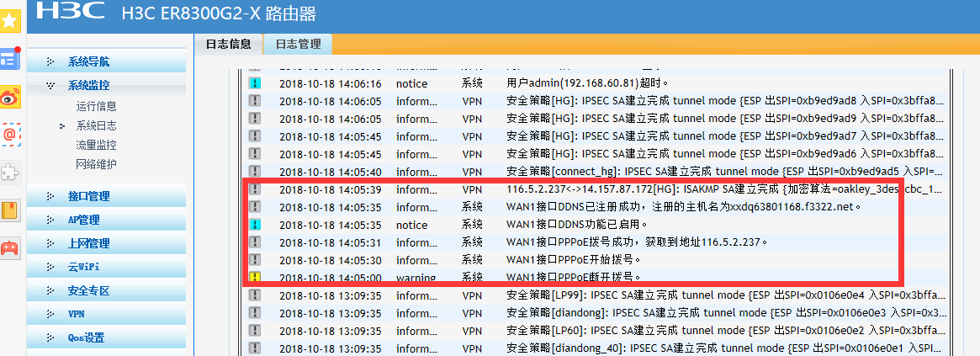Expand the 上网管理 menu
980x356 pixels.
point(106,243)
